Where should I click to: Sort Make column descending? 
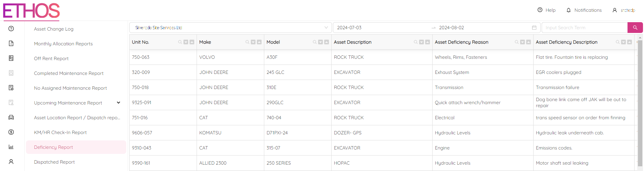pos(253,42)
